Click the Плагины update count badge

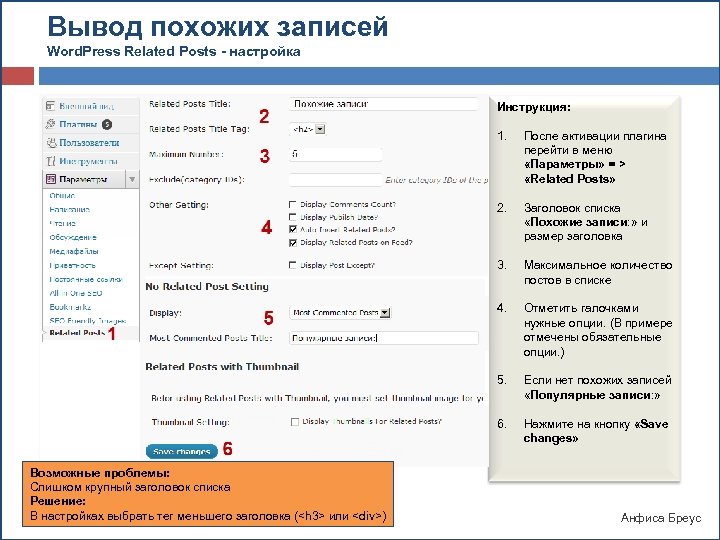click(107, 124)
